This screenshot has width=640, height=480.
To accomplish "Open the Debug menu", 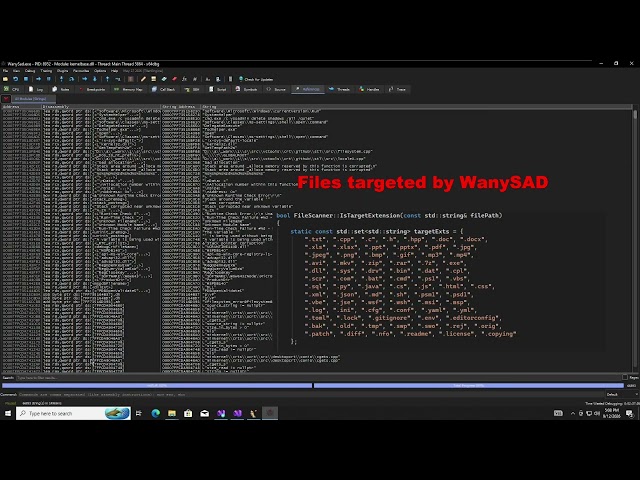I will 30,71.
